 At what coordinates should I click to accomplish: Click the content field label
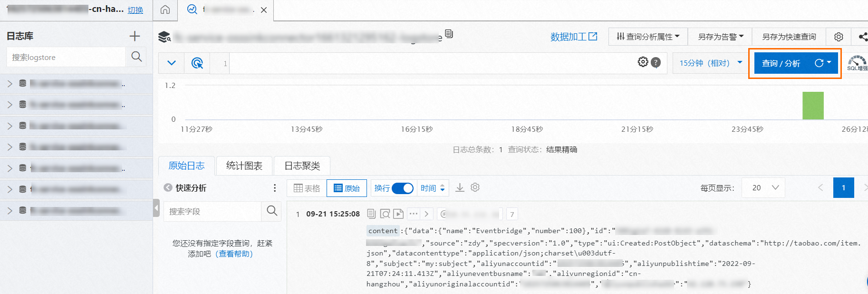383,231
